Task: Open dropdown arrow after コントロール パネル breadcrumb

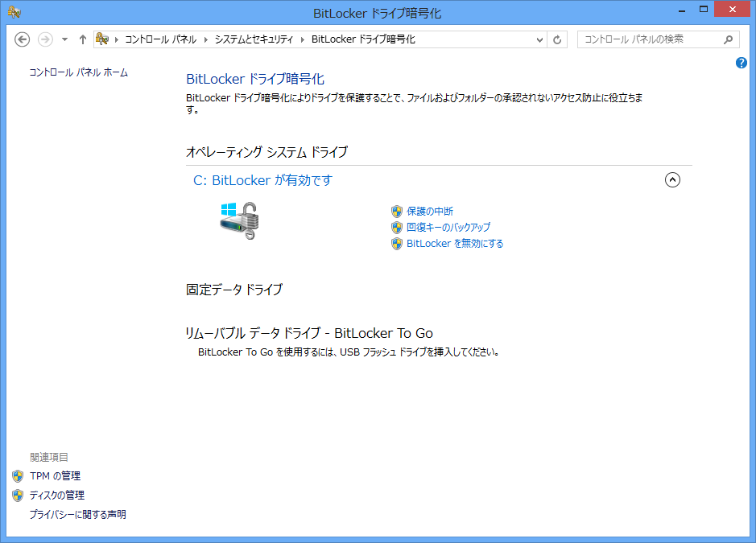Action: point(206,39)
